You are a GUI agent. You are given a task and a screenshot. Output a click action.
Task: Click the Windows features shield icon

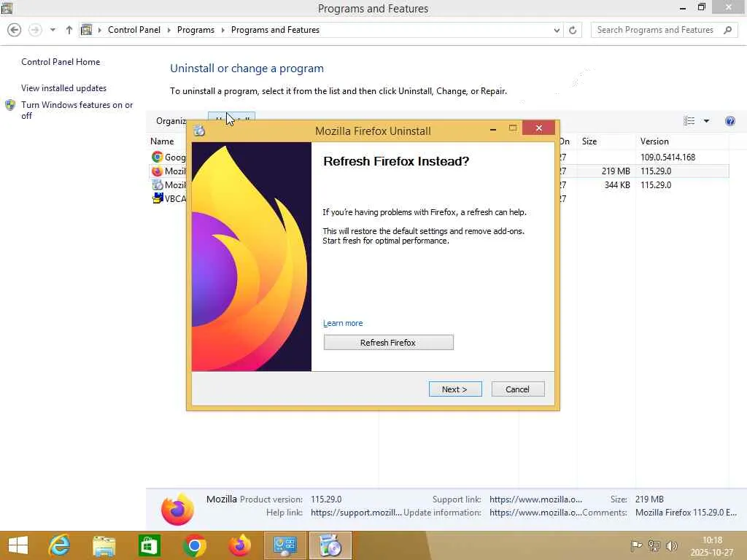click(x=10, y=105)
